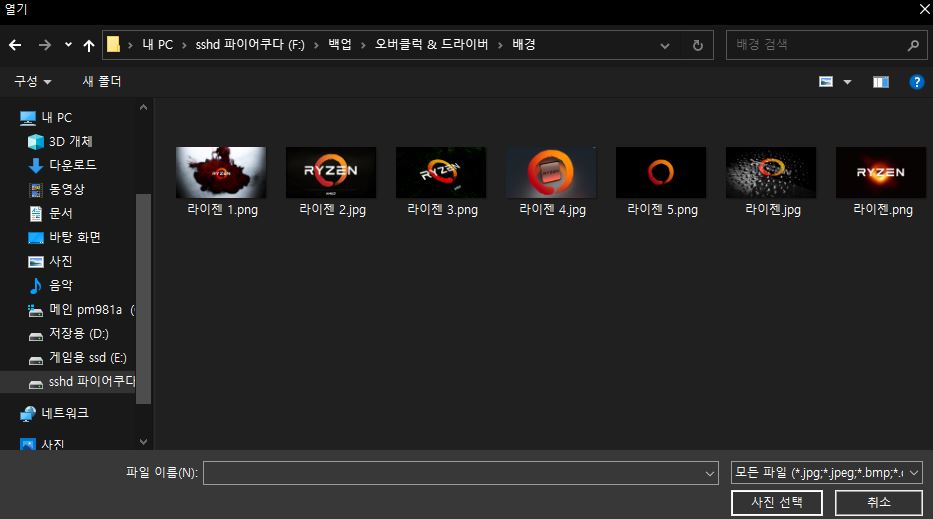
Task: Go forward with the right arrow
Action: click(45, 45)
